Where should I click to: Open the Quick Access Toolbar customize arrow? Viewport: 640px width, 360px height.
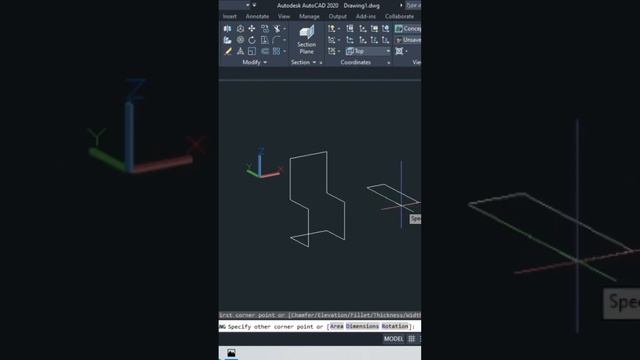point(254,5)
